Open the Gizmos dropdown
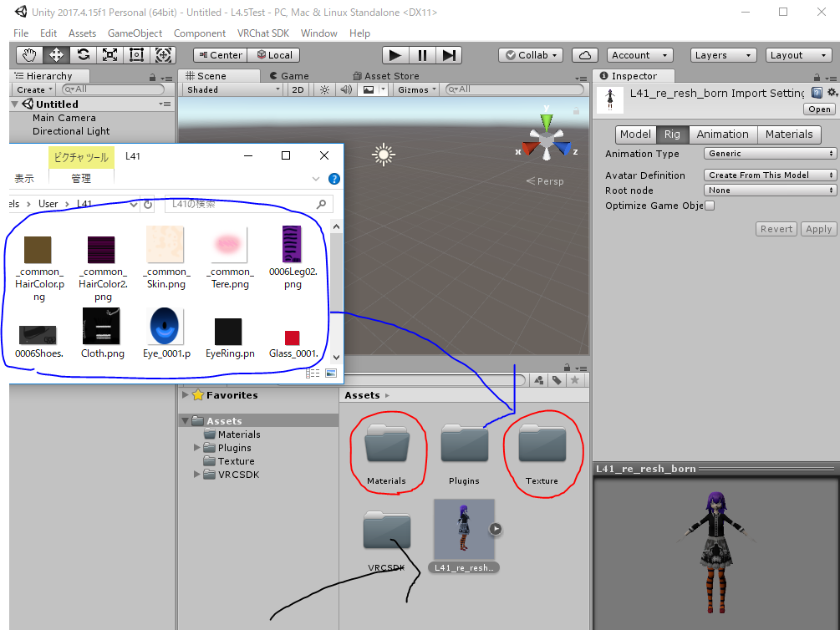 coord(417,89)
